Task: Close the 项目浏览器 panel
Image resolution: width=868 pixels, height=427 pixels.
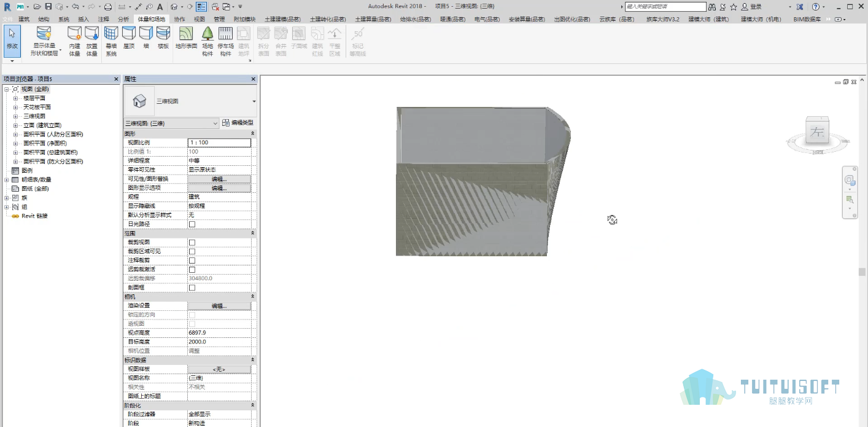Action: click(117, 79)
